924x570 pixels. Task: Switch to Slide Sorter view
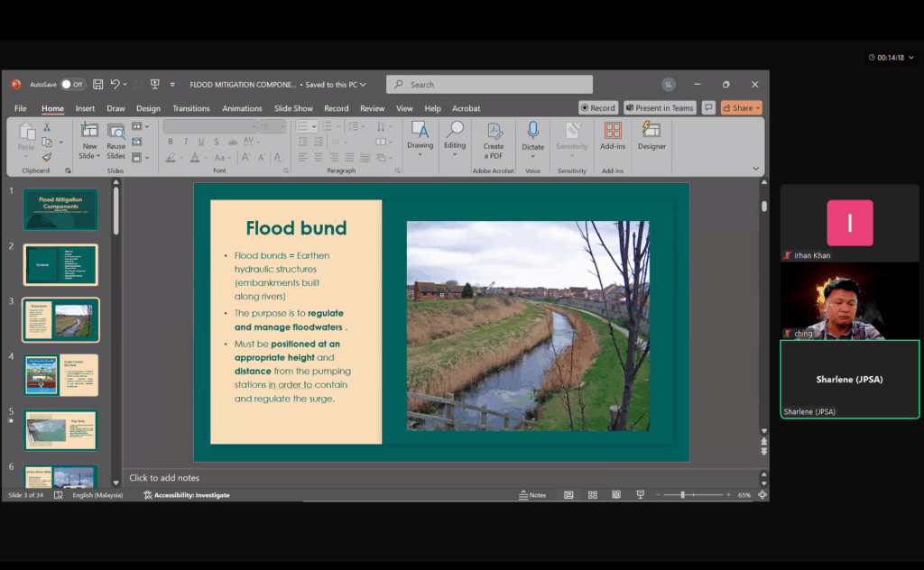tap(593, 495)
